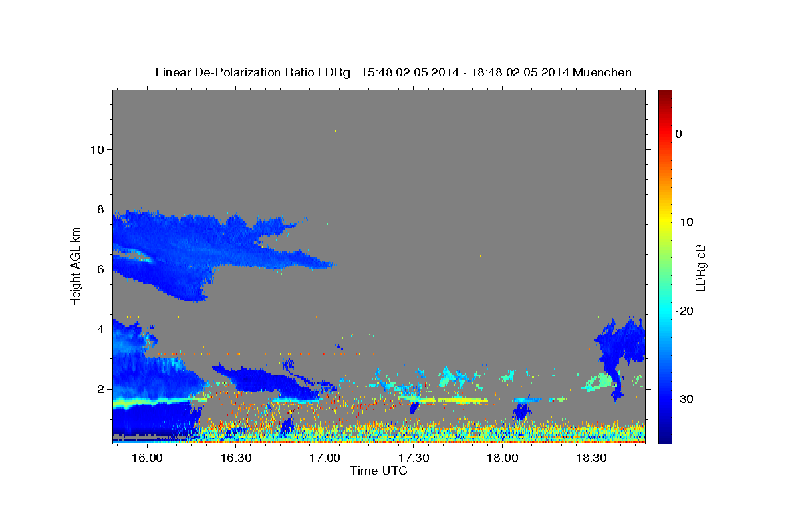Viewport: 798px width, 532px height.
Task: Click the 'Height AGL km' axis label
Action: pyautogui.click(x=76, y=266)
